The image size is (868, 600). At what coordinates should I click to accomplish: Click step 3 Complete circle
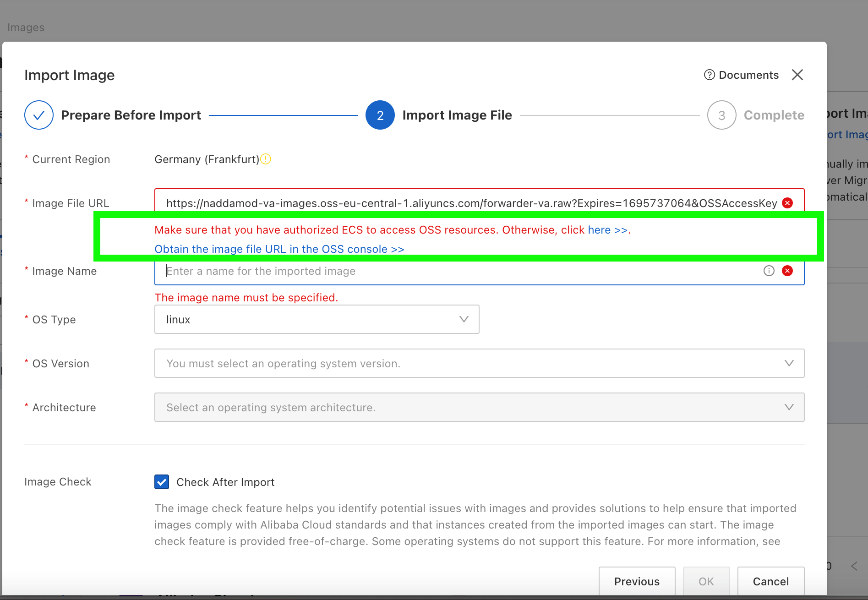pyautogui.click(x=722, y=115)
